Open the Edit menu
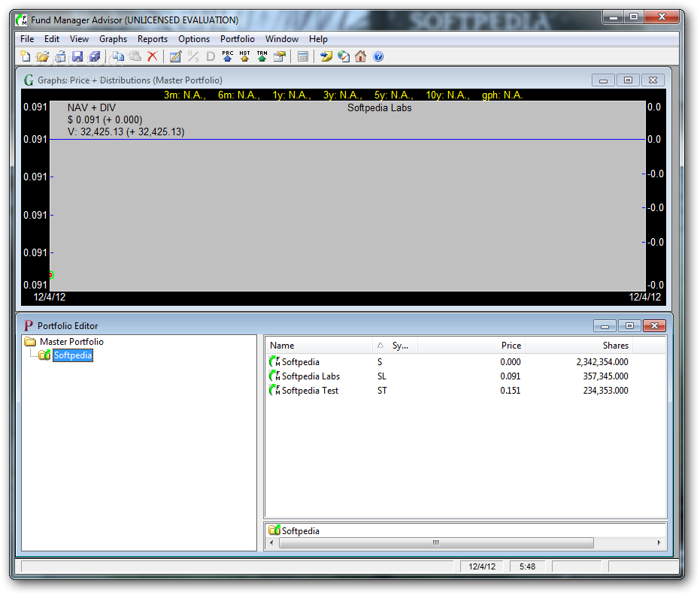Screen dimensions: 700x595 [52, 39]
